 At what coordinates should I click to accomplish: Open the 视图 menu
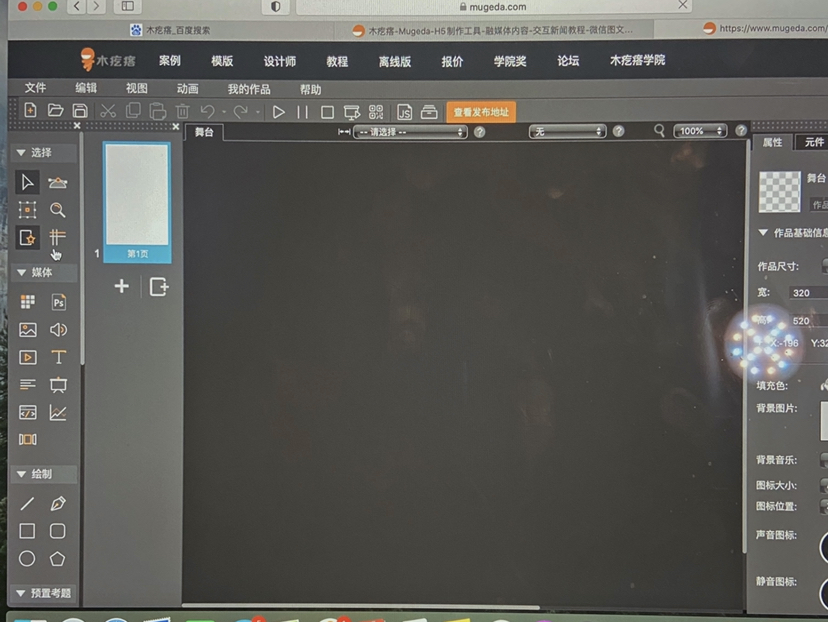[x=137, y=88]
